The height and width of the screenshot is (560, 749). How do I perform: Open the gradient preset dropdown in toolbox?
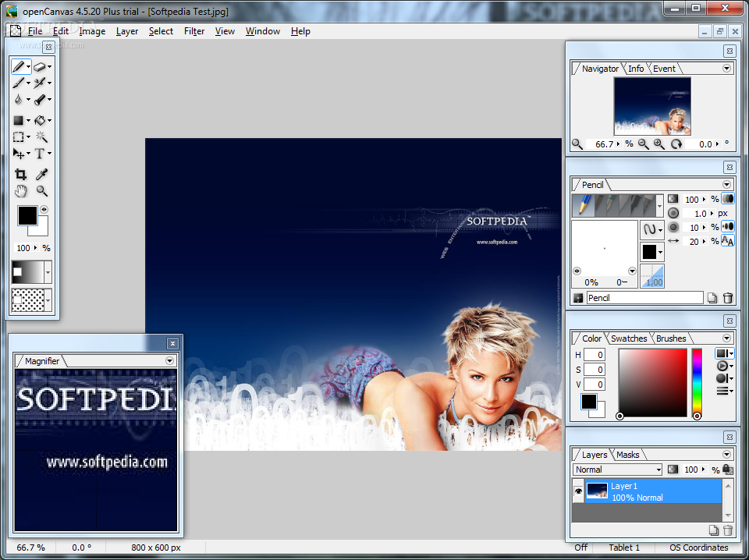(48, 273)
